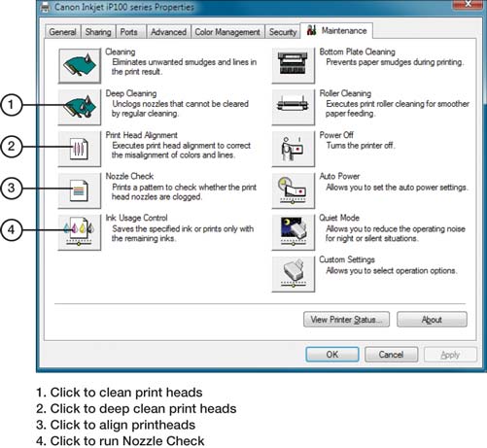
Task: Open Quiet Mode settings icon
Action: click(x=293, y=232)
